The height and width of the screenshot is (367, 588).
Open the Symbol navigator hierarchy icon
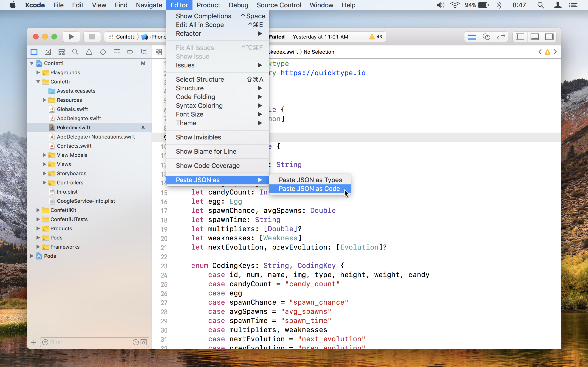click(x=61, y=52)
